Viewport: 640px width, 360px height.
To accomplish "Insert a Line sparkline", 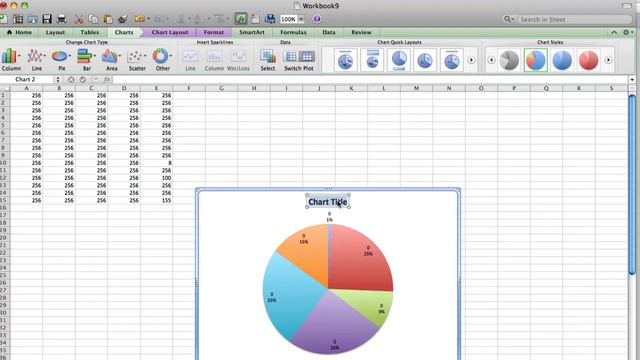I will (x=190, y=60).
